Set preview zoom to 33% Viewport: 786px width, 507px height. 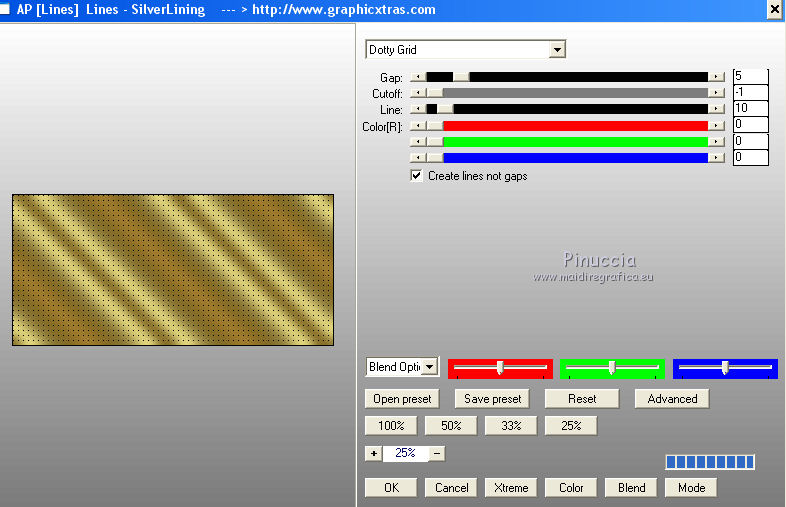(x=511, y=426)
